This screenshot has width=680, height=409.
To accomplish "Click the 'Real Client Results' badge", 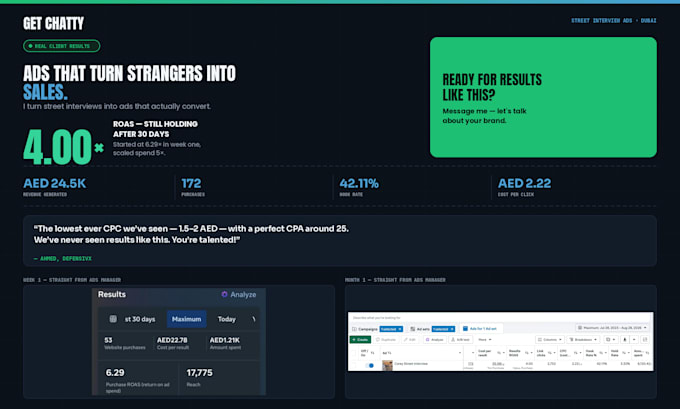I will pos(62,46).
